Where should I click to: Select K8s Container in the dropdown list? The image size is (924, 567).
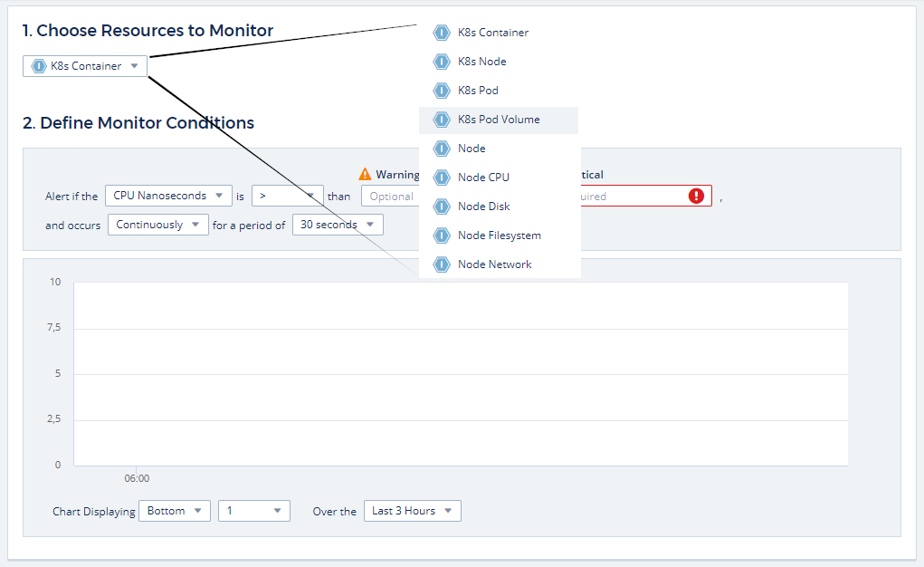[x=493, y=33]
